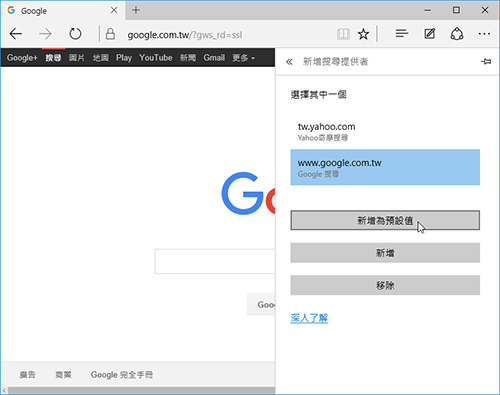This screenshot has width=500, height=395.
Task: Open Gmail in Google bar
Action: click(x=214, y=58)
